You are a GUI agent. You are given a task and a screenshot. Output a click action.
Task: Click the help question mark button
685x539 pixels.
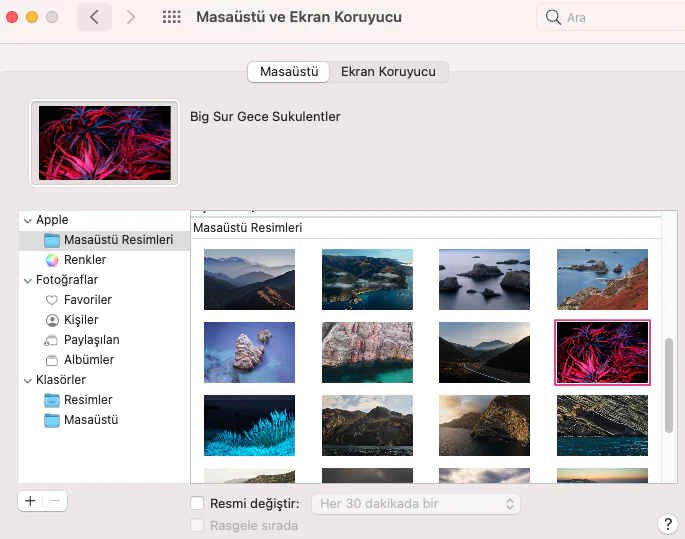(668, 524)
